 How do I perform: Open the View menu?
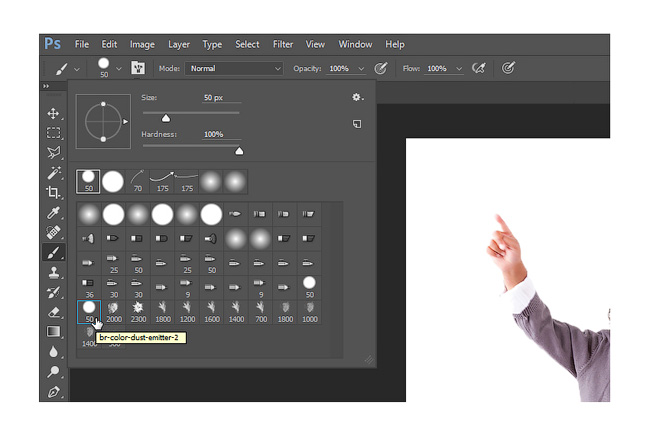click(x=315, y=44)
